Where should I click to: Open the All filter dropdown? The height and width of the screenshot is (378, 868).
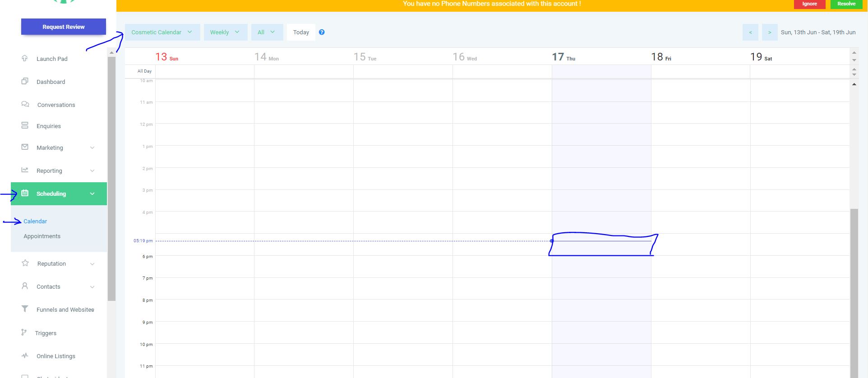(x=267, y=32)
